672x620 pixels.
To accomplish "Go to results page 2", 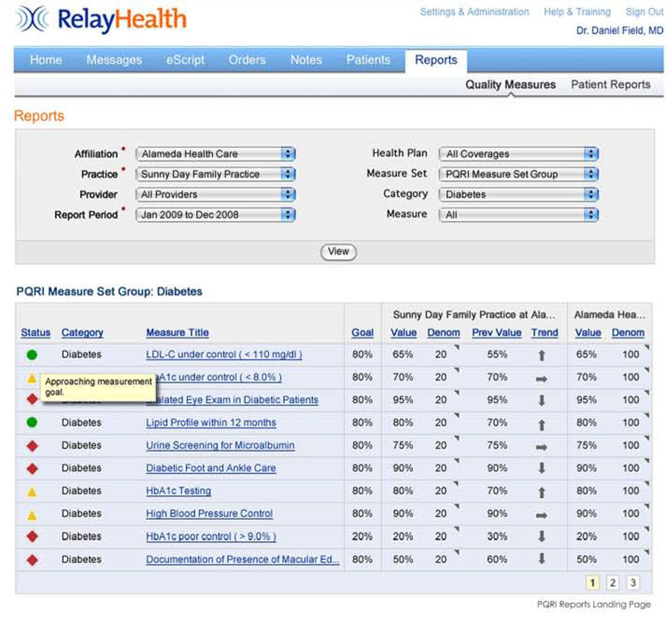I will pyautogui.click(x=613, y=583).
